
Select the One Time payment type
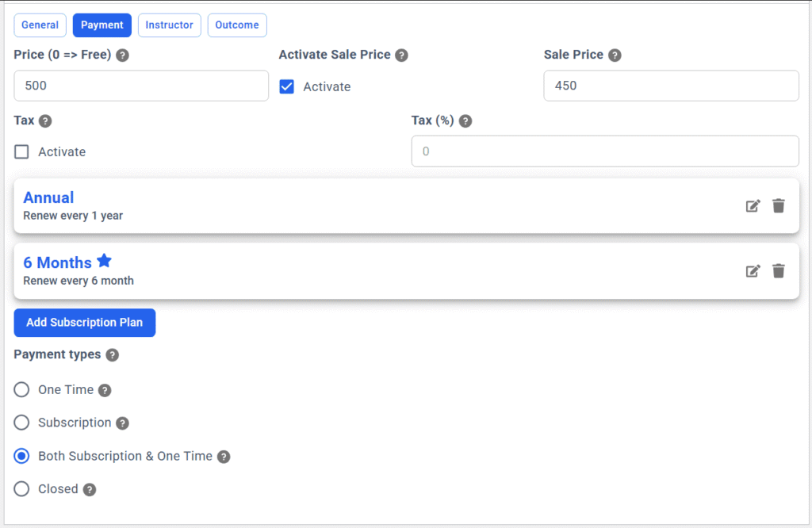point(21,389)
